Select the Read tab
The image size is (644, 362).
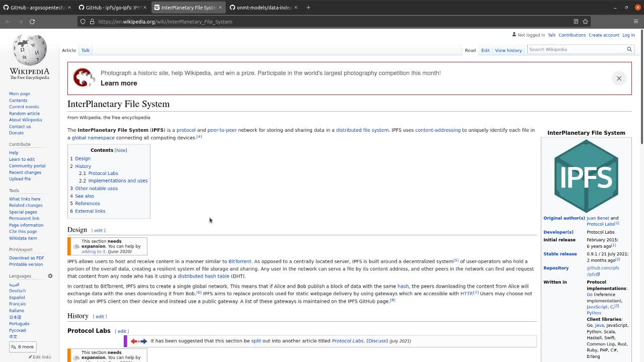470,50
